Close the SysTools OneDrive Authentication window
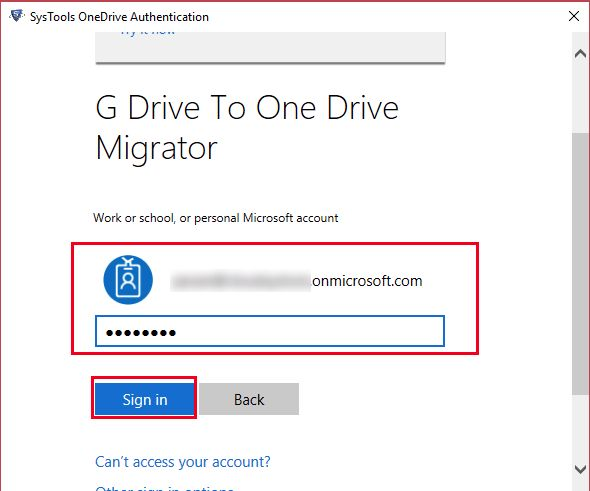The image size is (590, 491). 574,16
